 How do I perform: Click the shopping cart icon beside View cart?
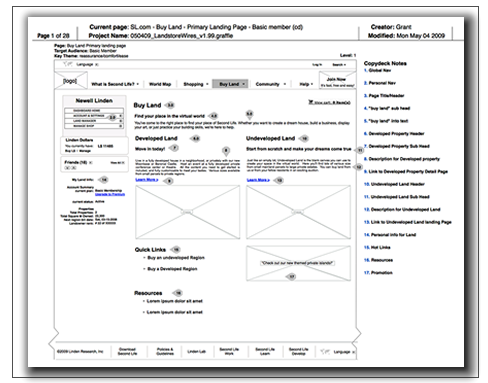(311, 102)
